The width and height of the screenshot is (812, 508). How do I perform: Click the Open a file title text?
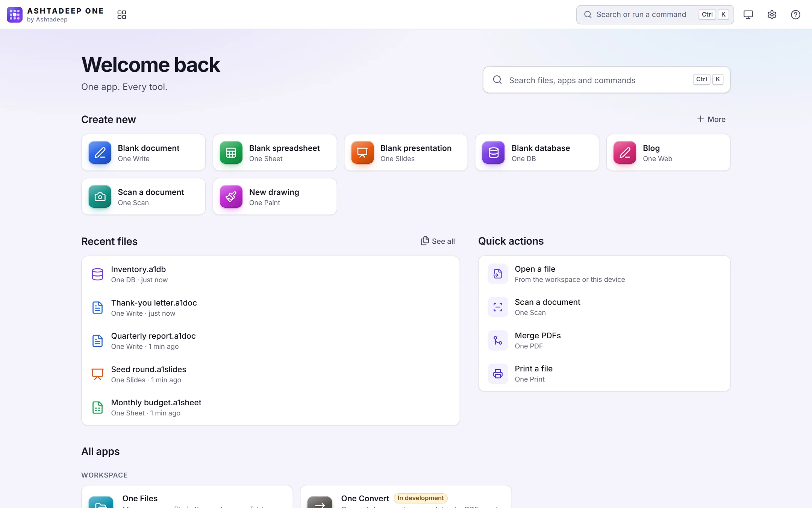(x=535, y=269)
